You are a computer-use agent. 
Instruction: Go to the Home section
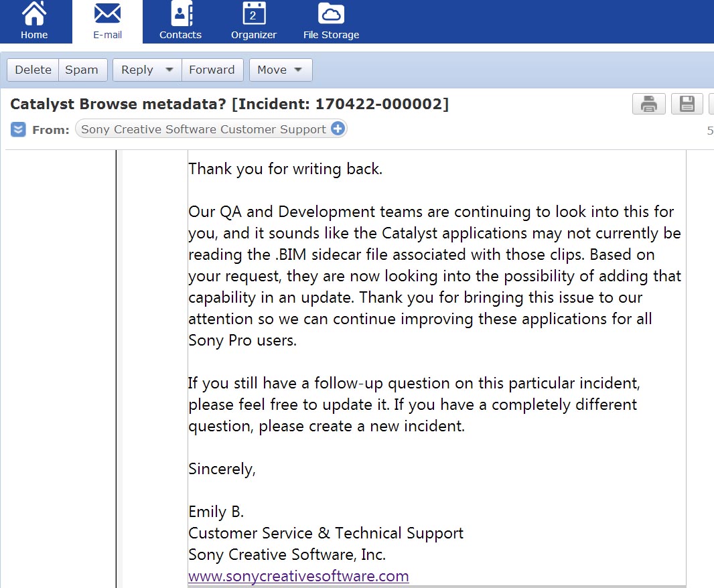(35, 21)
